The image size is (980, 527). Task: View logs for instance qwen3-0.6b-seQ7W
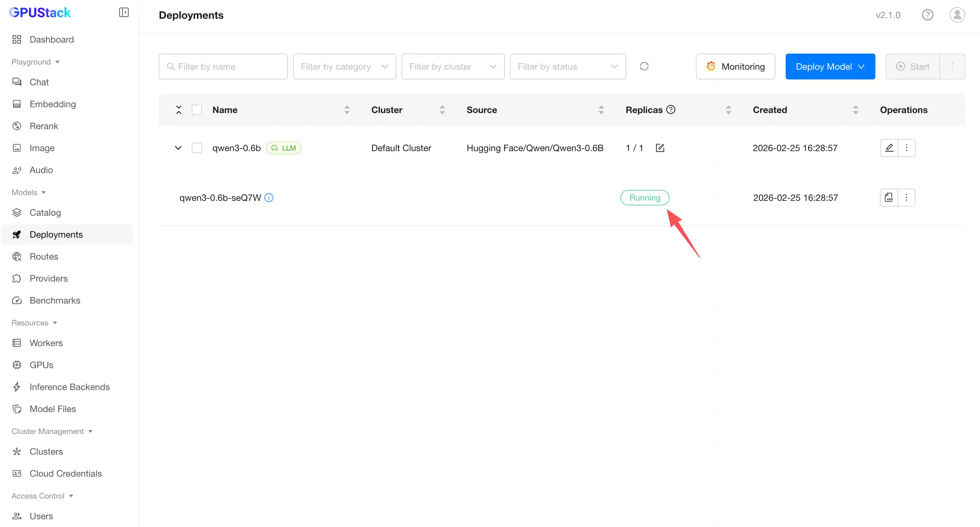click(x=889, y=198)
